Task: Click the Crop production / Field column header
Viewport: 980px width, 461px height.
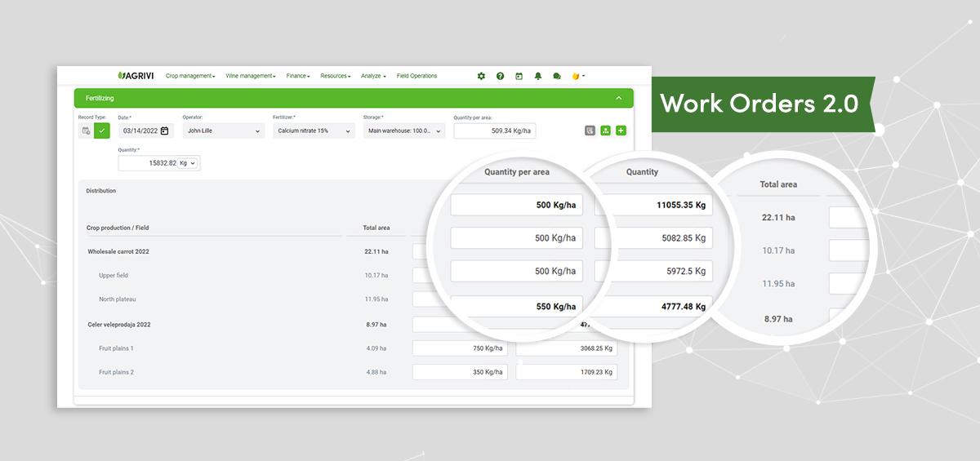Action: point(118,228)
